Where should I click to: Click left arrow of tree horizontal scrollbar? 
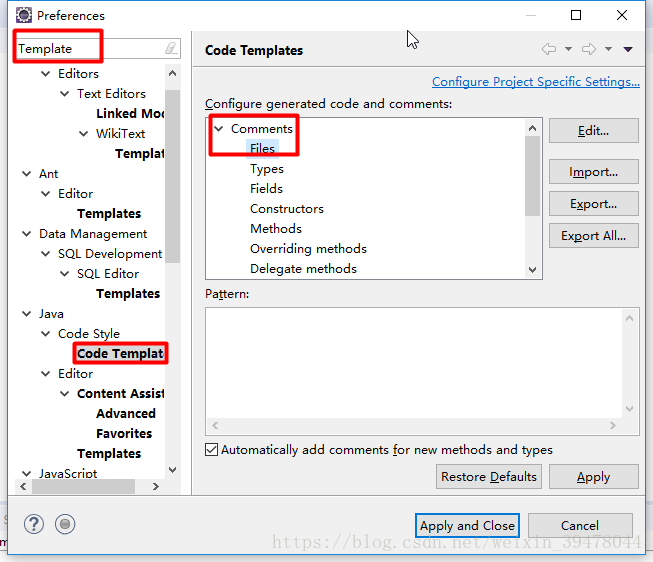point(23,486)
